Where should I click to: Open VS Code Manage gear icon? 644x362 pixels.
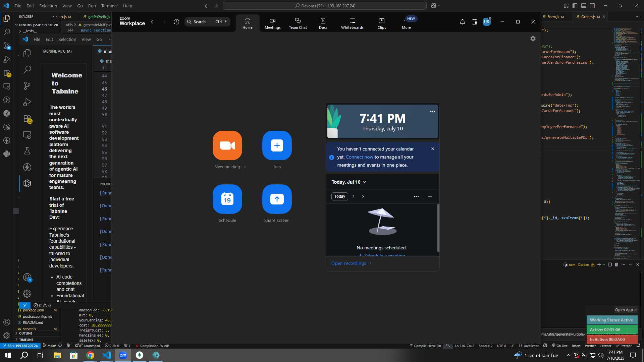tap(7, 336)
